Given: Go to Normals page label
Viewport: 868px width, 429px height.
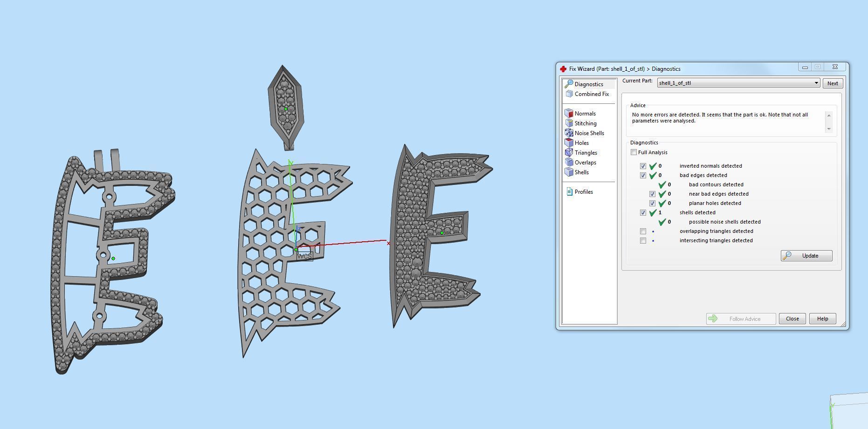Looking at the screenshot, I should [x=585, y=114].
